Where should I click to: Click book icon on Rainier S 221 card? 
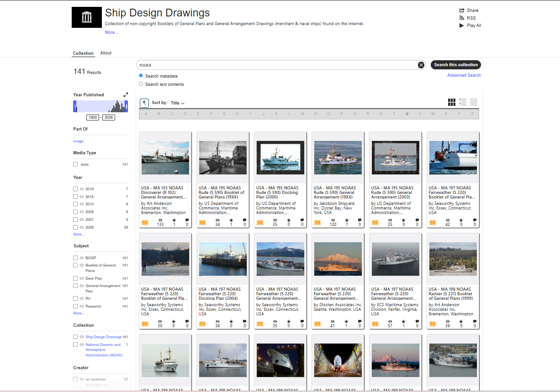[x=433, y=324]
